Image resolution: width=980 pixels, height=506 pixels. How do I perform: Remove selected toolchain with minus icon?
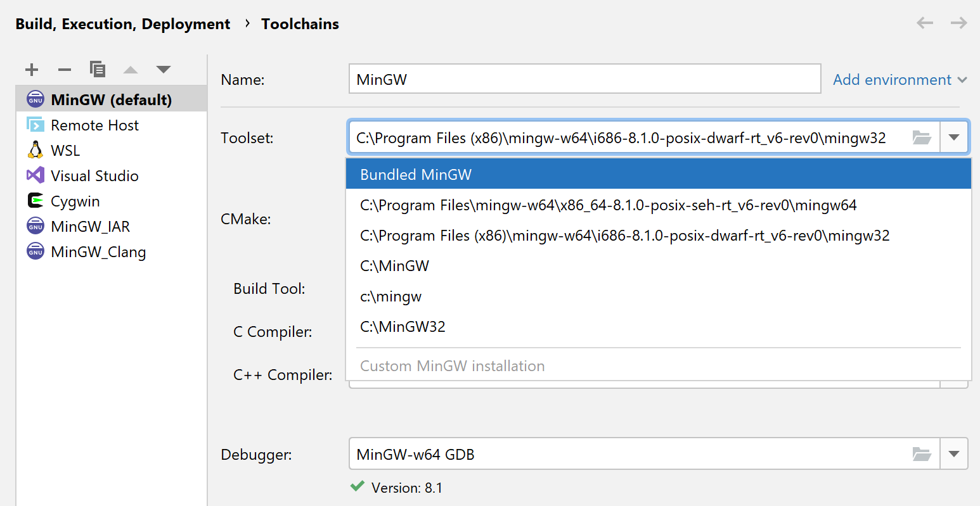65,70
